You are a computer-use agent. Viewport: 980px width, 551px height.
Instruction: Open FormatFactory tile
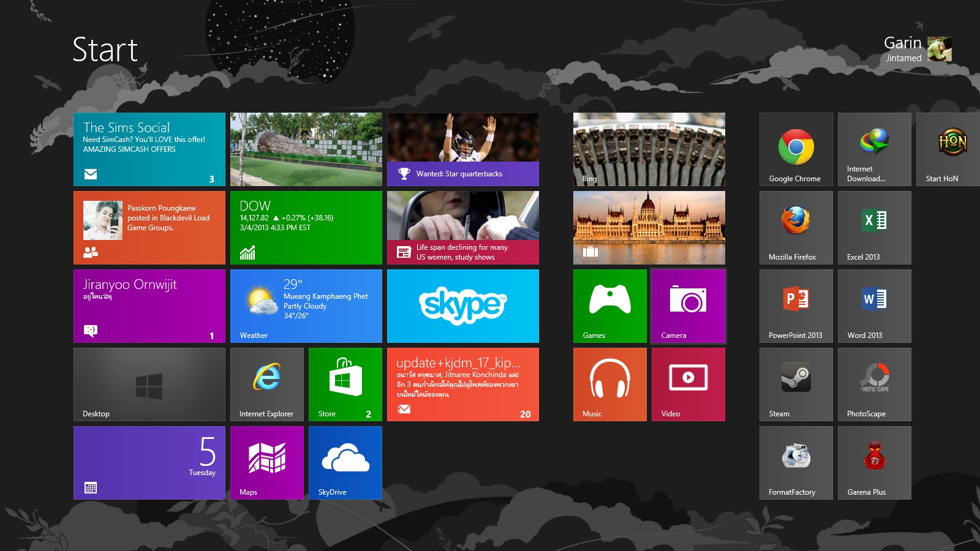coord(796,463)
